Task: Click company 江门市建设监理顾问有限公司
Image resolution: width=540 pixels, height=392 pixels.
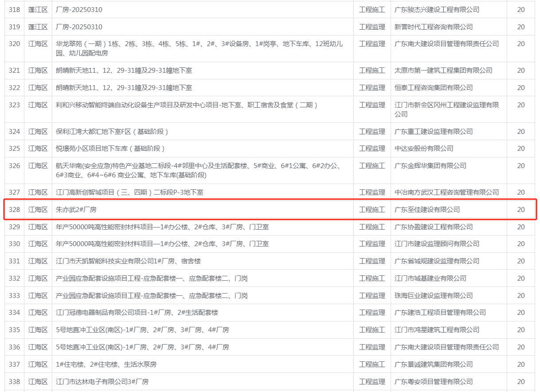Action: (437, 243)
